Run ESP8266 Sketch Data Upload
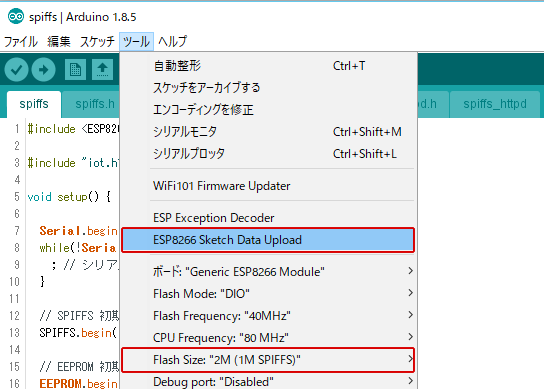 point(269,240)
